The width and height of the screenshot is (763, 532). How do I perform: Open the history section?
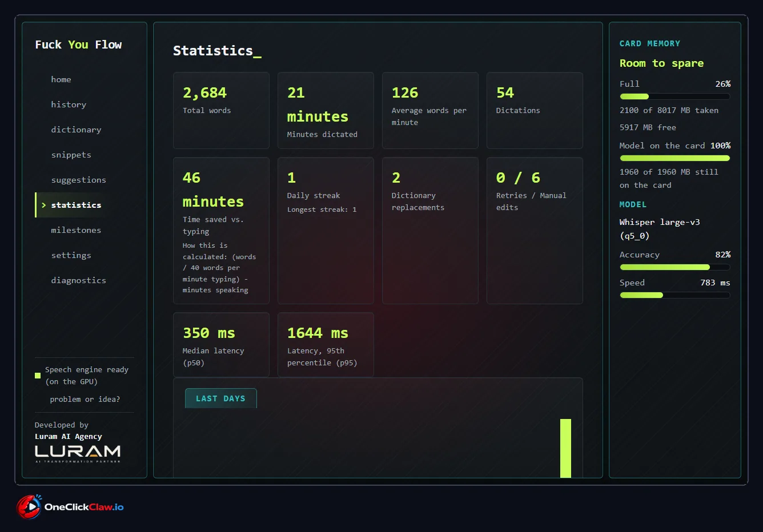point(69,104)
